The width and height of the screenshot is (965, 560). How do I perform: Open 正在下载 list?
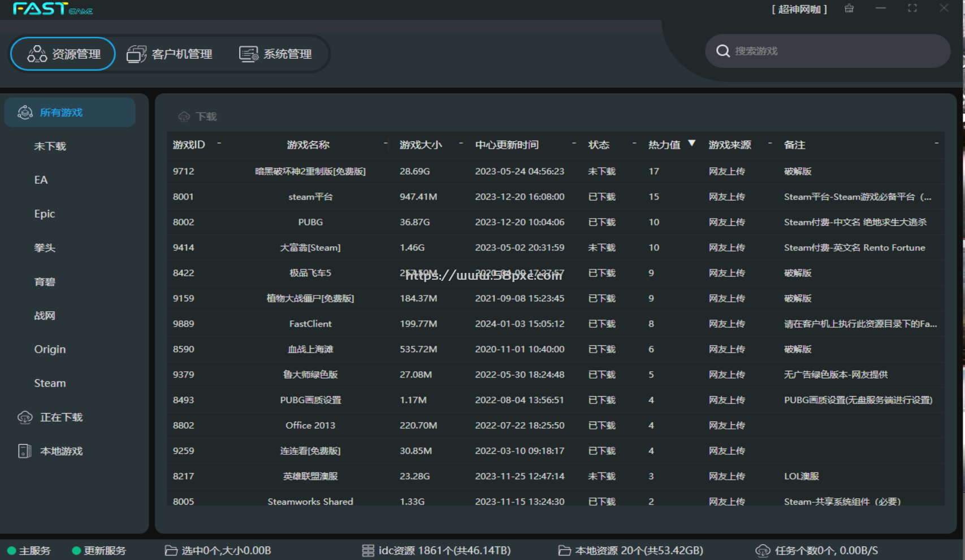click(61, 417)
